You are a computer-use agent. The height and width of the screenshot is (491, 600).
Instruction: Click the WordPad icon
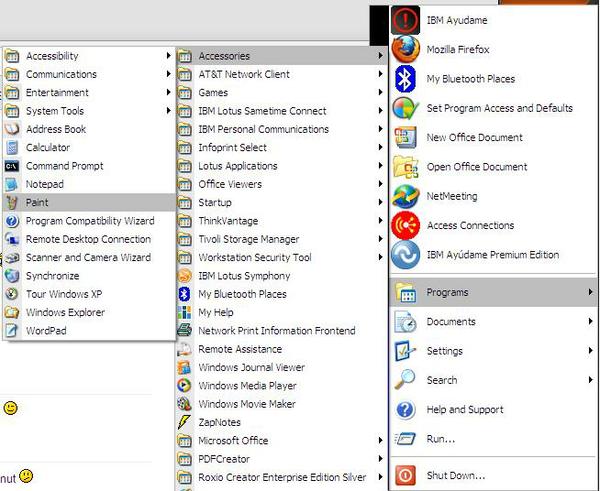point(12,331)
